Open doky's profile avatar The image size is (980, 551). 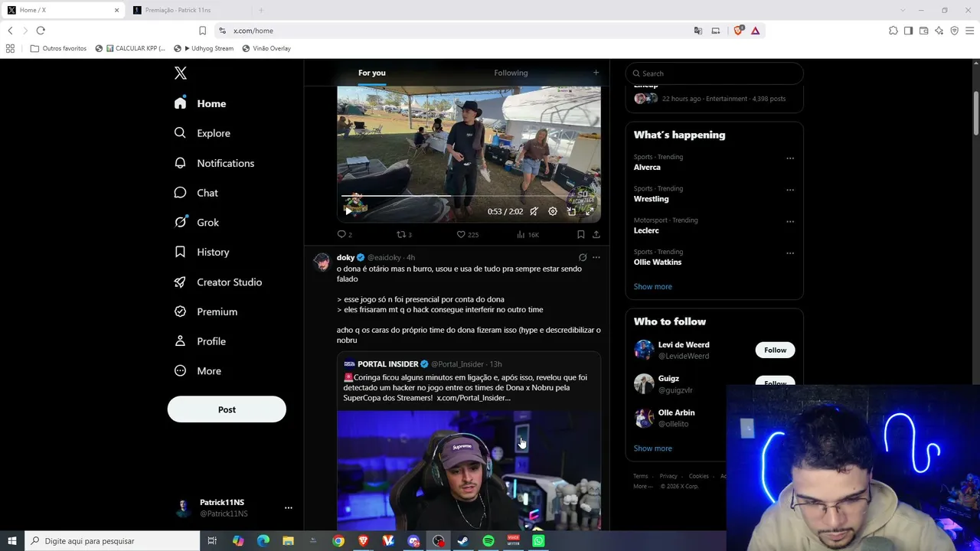tap(322, 262)
